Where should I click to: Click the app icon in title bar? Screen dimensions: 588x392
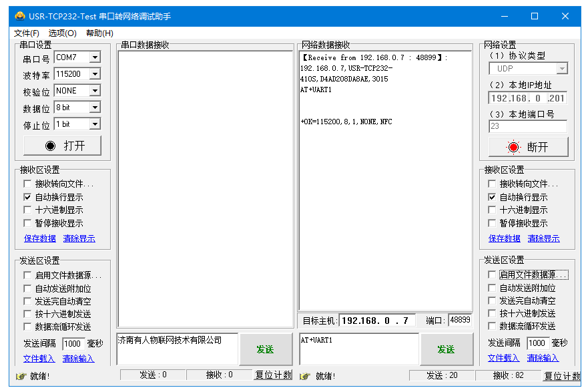20,16
